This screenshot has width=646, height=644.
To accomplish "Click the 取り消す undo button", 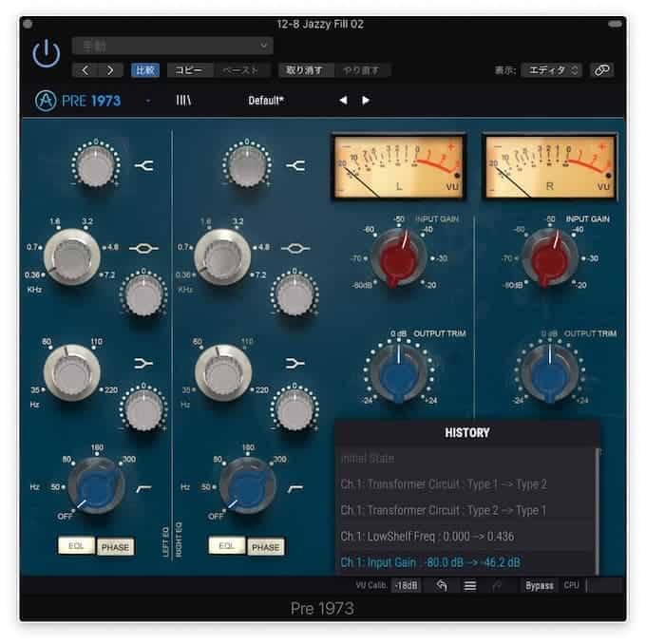I will click(x=304, y=70).
